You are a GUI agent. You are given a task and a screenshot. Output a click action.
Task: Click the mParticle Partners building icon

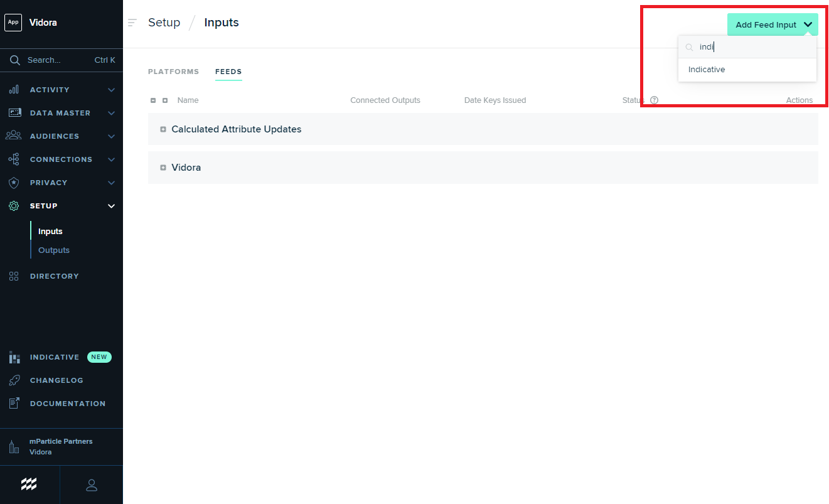click(14, 447)
